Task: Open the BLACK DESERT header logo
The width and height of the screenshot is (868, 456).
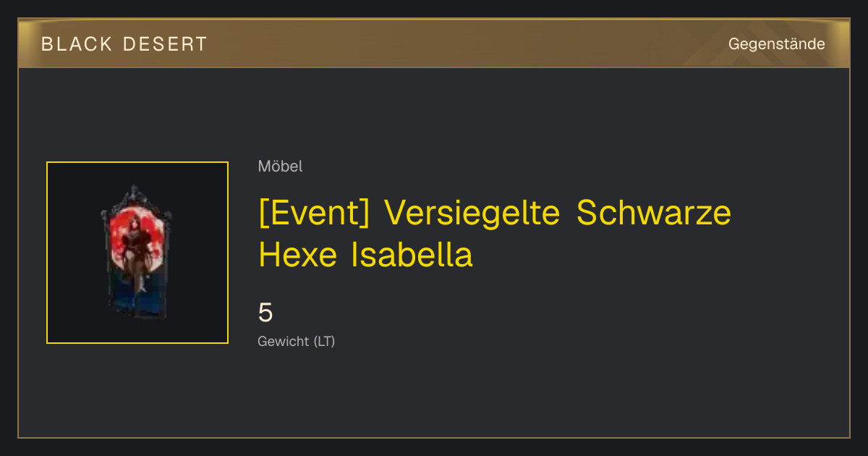Action: 124,44
